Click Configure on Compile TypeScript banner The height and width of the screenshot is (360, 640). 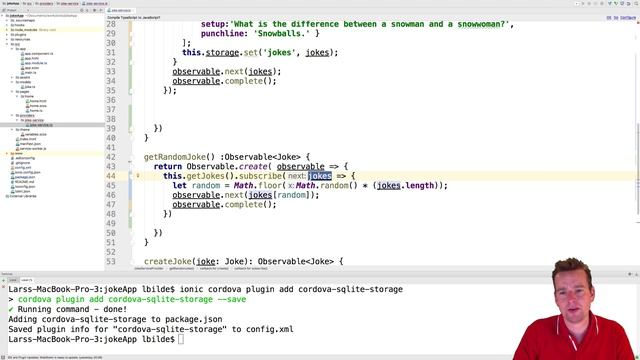tap(628, 18)
